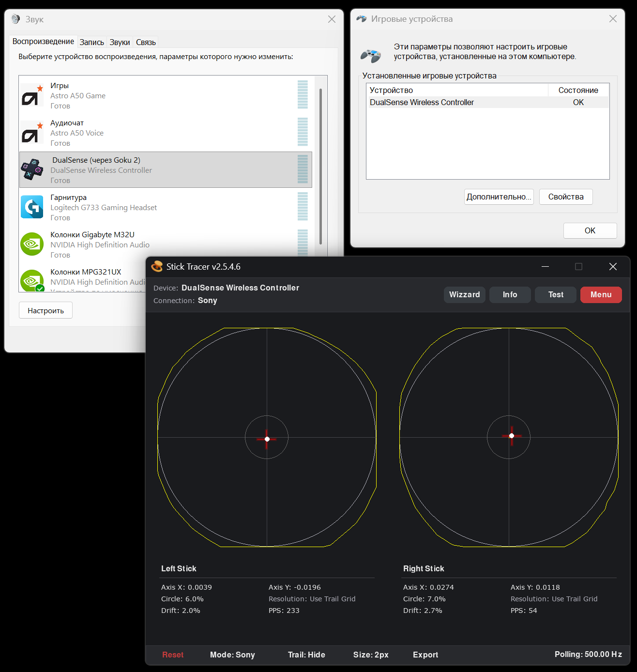Click the Stick Tracer app icon in title bar

(x=157, y=267)
